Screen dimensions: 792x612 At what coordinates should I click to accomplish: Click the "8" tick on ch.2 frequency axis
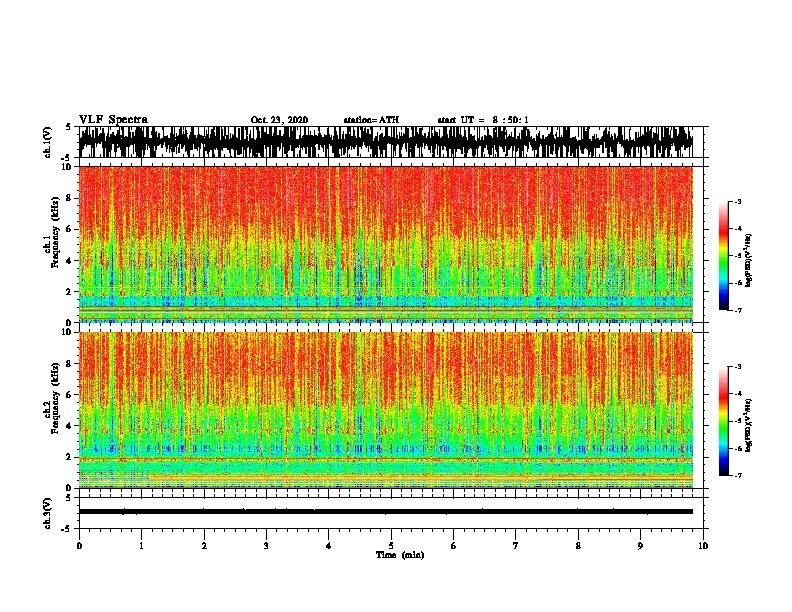[71, 364]
